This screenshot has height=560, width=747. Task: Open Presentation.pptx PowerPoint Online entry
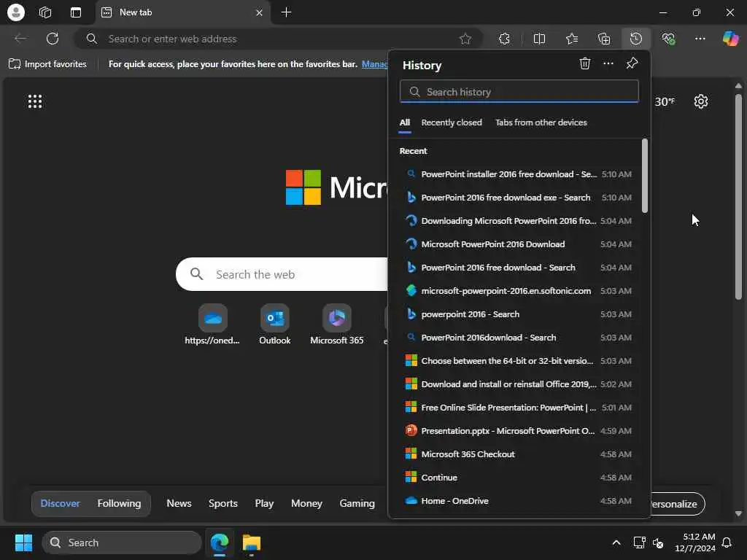click(x=519, y=431)
